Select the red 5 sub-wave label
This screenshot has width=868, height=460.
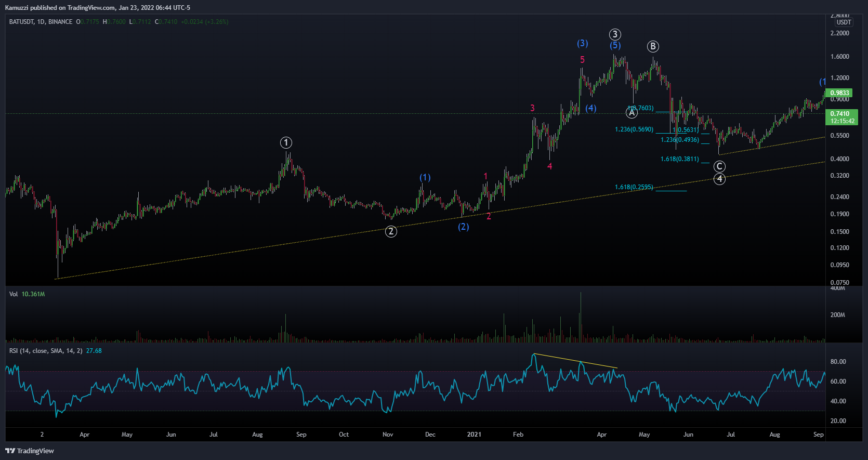pos(583,60)
